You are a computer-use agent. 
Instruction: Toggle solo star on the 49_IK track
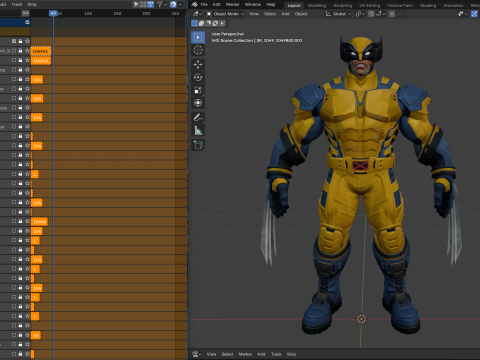[x=27, y=51]
